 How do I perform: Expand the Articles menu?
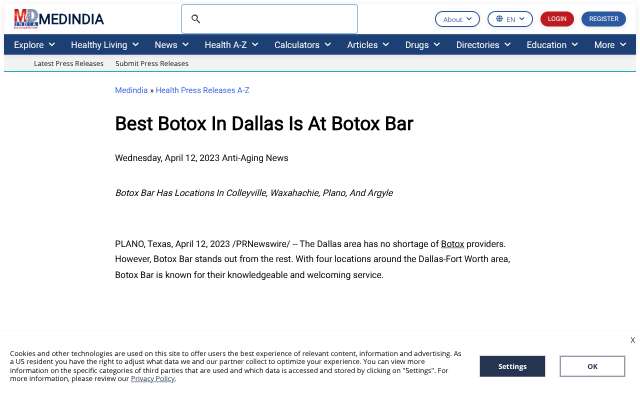tap(368, 45)
